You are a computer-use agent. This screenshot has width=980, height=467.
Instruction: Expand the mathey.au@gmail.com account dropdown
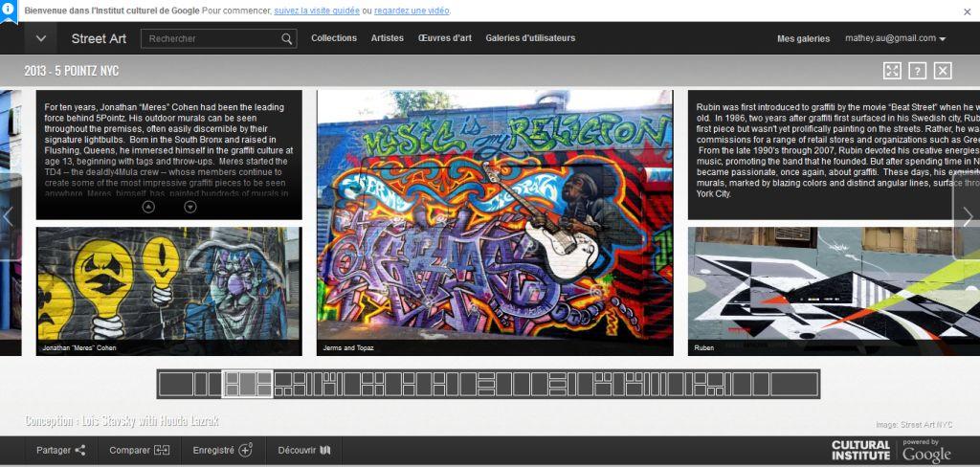click(x=895, y=38)
